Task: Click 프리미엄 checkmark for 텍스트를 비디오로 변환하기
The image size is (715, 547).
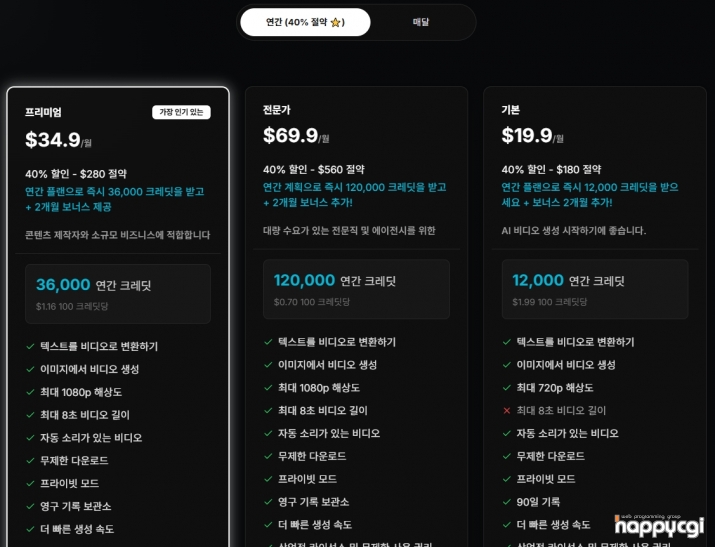Action: tap(30, 346)
